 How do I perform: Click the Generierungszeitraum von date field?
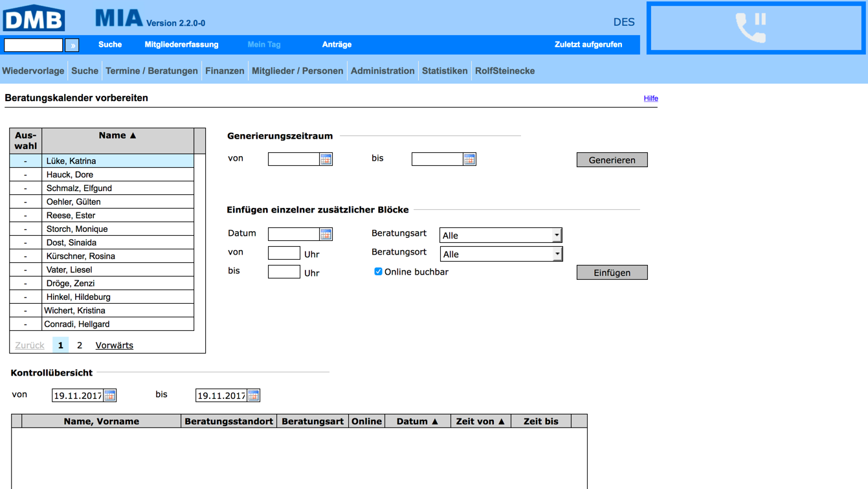pyautogui.click(x=294, y=159)
